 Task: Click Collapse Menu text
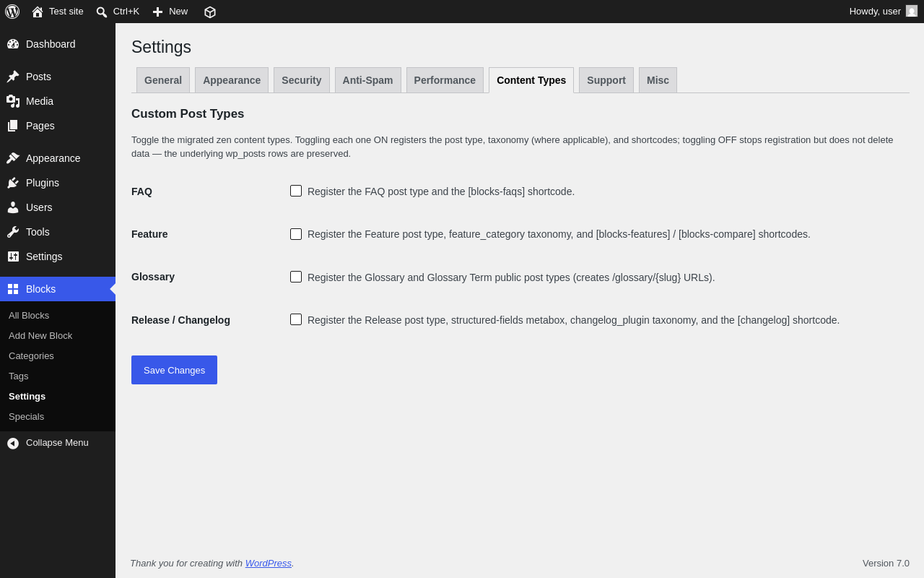click(x=57, y=443)
